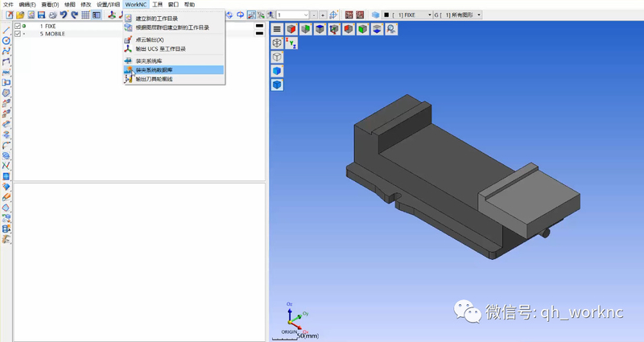This screenshot has height=342, width=644.
Task: Click black color swatch beside FIXE layer row
Action: [259, 27]
